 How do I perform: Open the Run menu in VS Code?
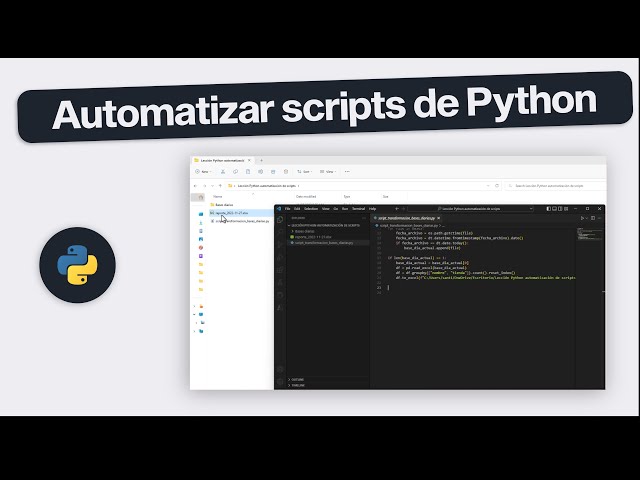point(345,209)
